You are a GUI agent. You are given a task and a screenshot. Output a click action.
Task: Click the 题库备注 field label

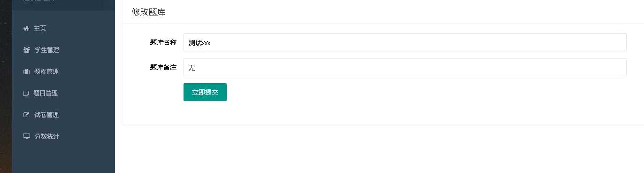163,67
